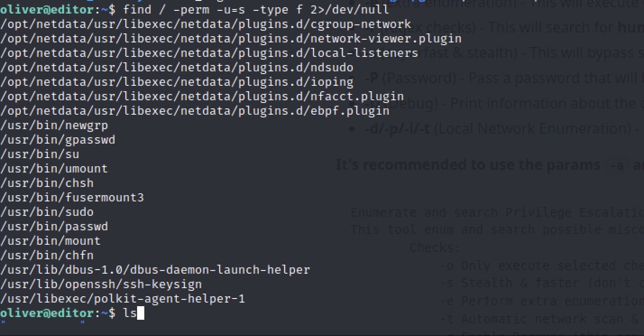
Task: Click the polkit-agent-helper-1 path line
Action: (123, 299)
